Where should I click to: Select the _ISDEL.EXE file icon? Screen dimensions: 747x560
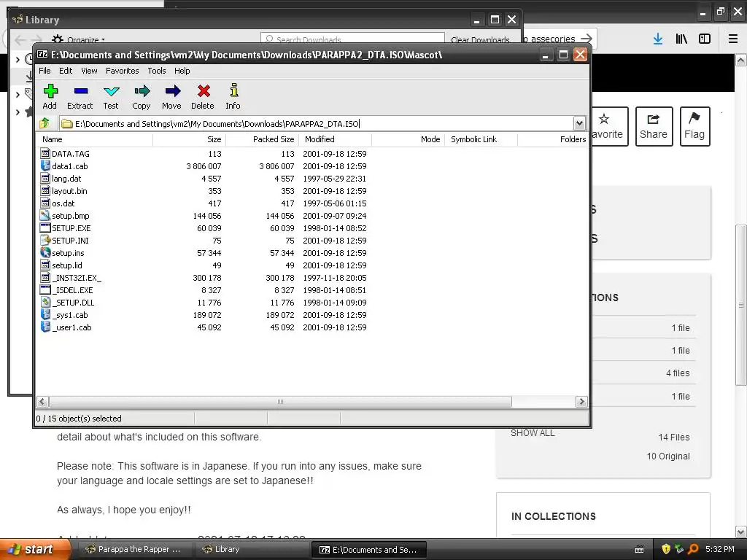pyautogui.click(x=45, y=289)
